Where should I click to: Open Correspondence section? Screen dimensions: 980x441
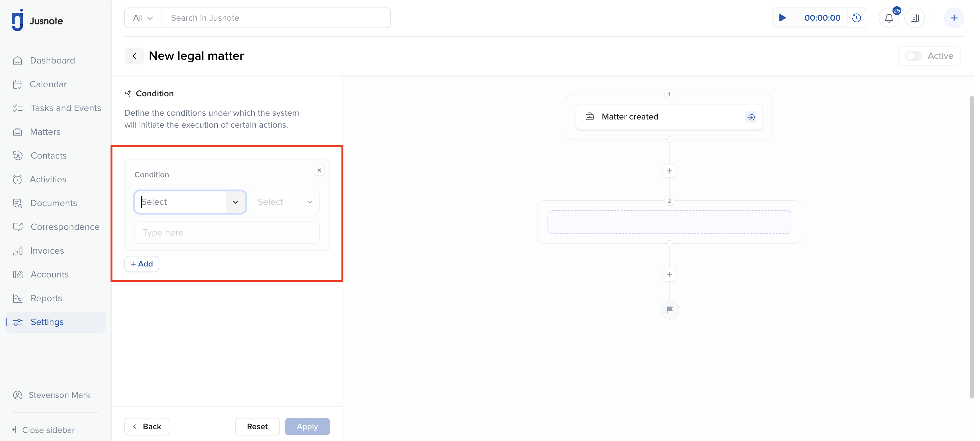65,227
